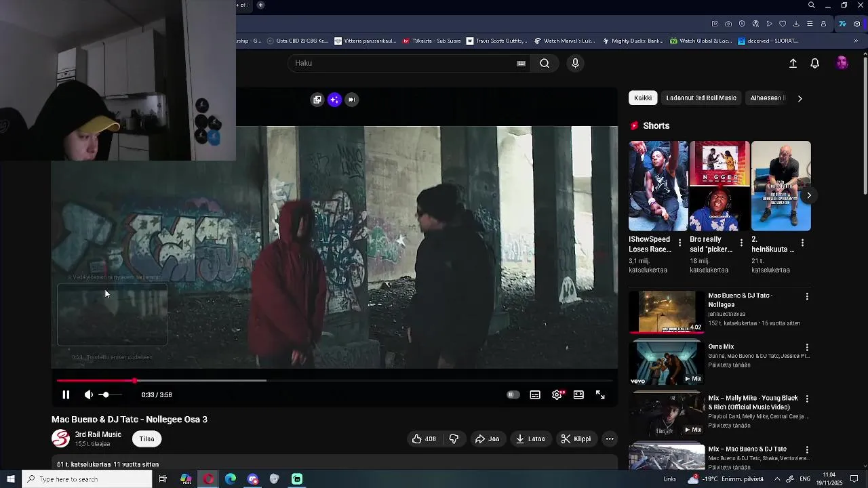This screenshot has width=868, height=488.
Task: Open the Tikaista - Sub Suora bookmark
Action: pyautogui.click(x=431, y=41)
